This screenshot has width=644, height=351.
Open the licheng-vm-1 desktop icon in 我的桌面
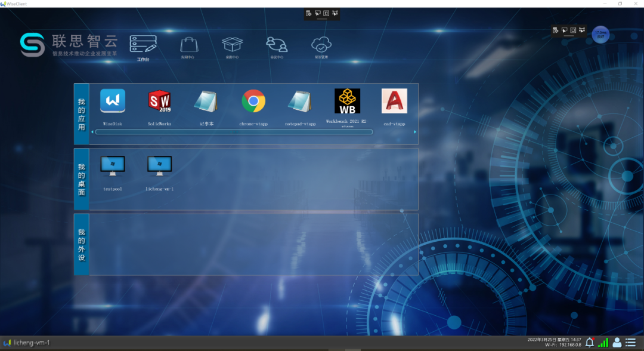tap(159, 167)
